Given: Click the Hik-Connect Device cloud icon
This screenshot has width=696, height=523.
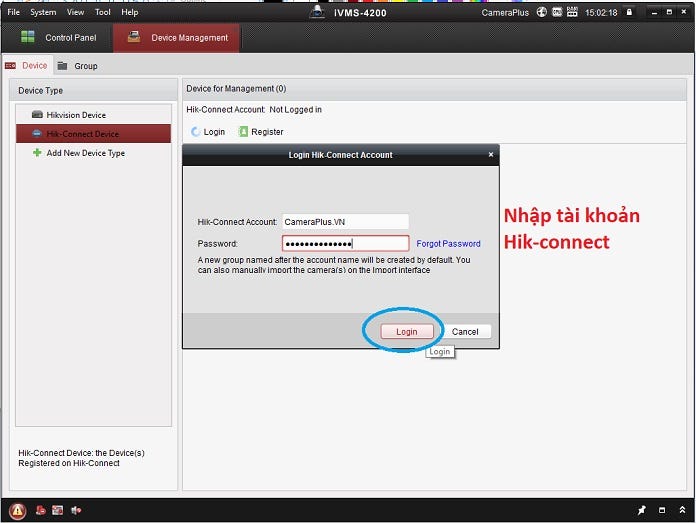Looking at the screenshot, I should point(37,133).
